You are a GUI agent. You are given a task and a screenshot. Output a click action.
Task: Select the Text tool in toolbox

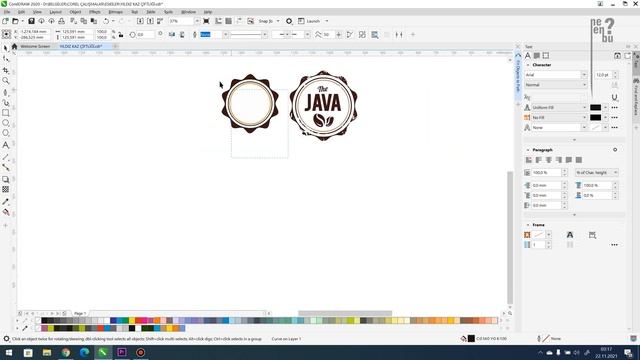click(6, 145)
